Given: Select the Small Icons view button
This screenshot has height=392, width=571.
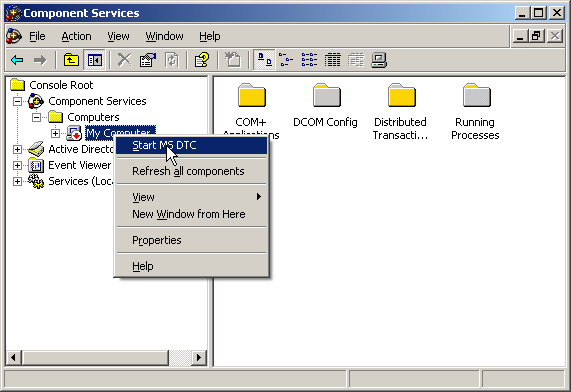Looking at the screenshot, I should (x=286, y=60).
